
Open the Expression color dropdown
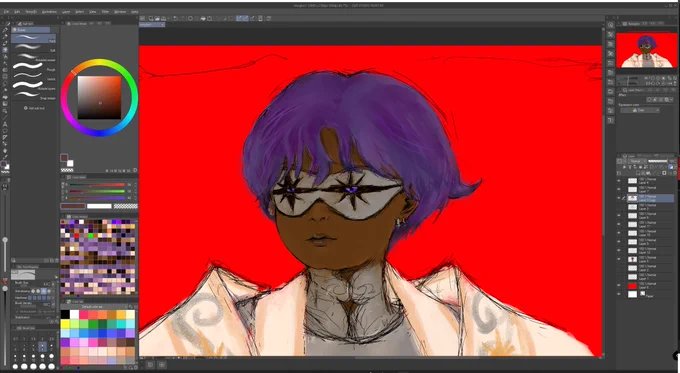(640, 110)
